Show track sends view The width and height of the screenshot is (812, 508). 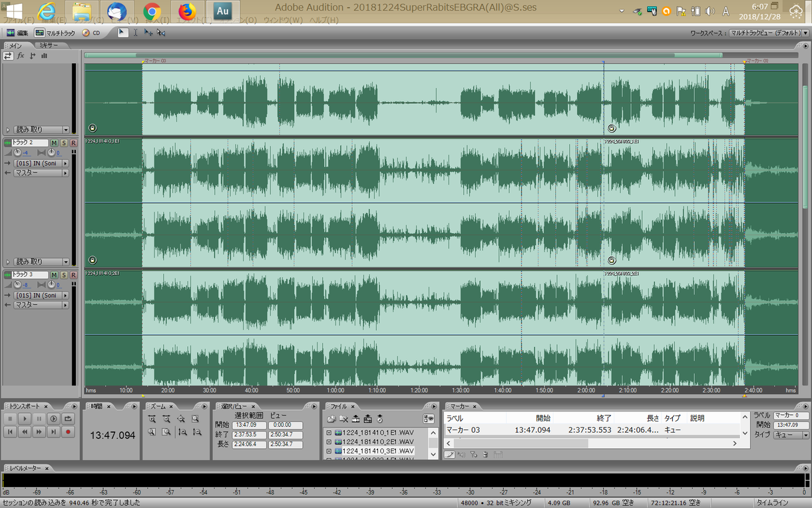(x=33, y=56)
